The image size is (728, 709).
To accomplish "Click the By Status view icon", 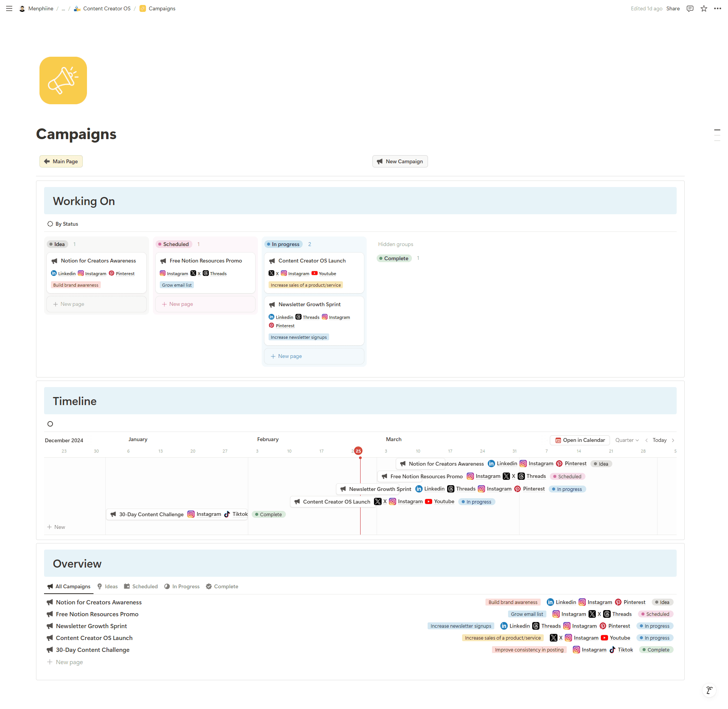I will pyautogui.click(x=50, y=224).
